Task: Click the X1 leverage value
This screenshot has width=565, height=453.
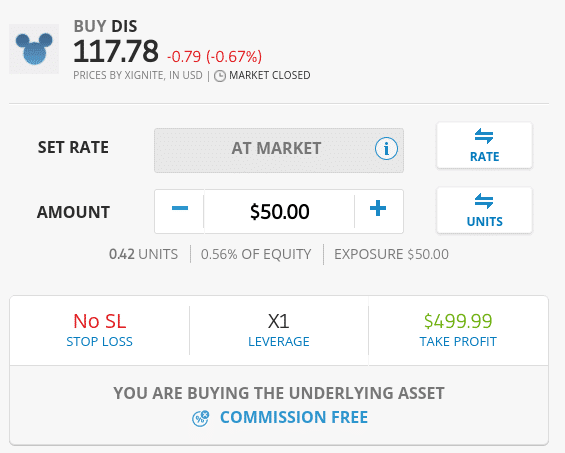Action: pyautogui.click(x=279, y=321)
